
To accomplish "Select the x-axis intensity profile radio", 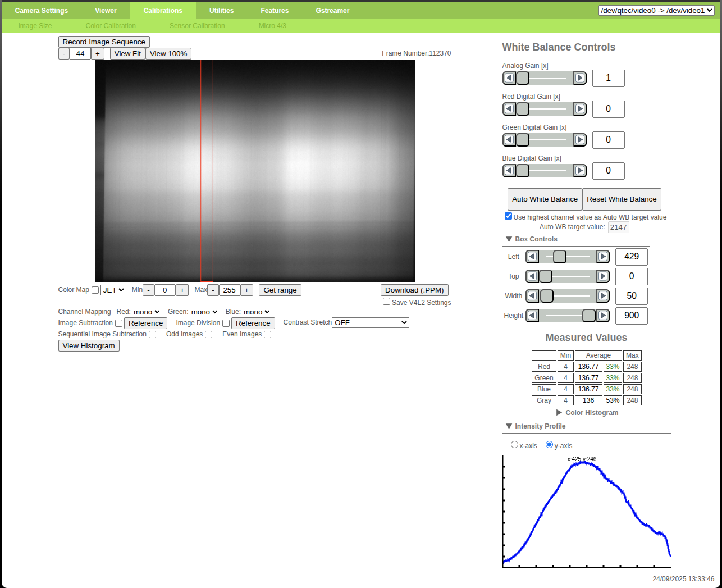I will pos(514,445).
